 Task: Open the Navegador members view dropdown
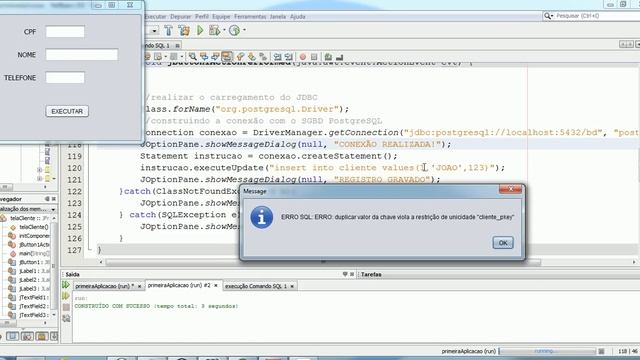point(53,209)
